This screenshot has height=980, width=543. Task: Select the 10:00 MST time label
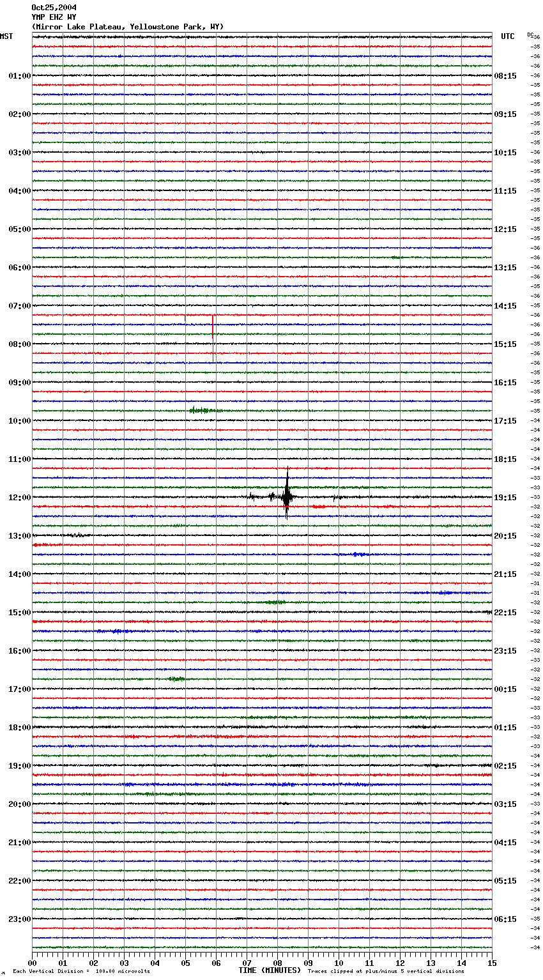[19, 421]
